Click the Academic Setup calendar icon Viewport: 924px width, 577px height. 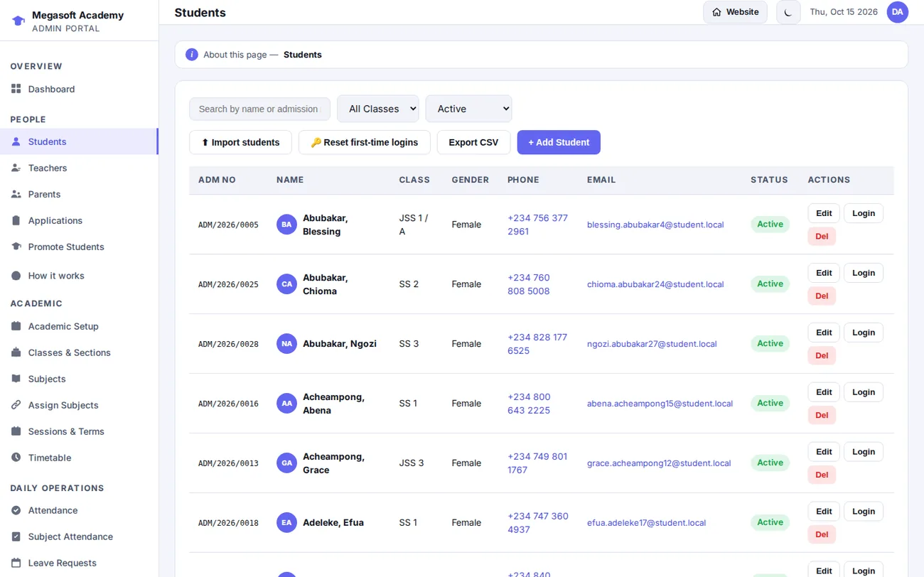[x=16, y=326]
